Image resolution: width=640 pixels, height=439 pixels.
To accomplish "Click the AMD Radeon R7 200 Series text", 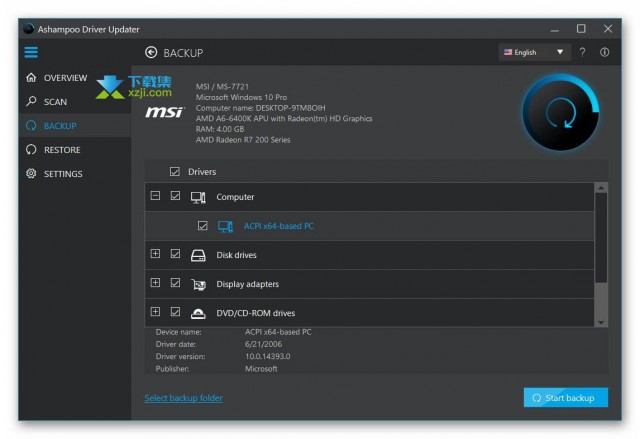I will 243,140.
